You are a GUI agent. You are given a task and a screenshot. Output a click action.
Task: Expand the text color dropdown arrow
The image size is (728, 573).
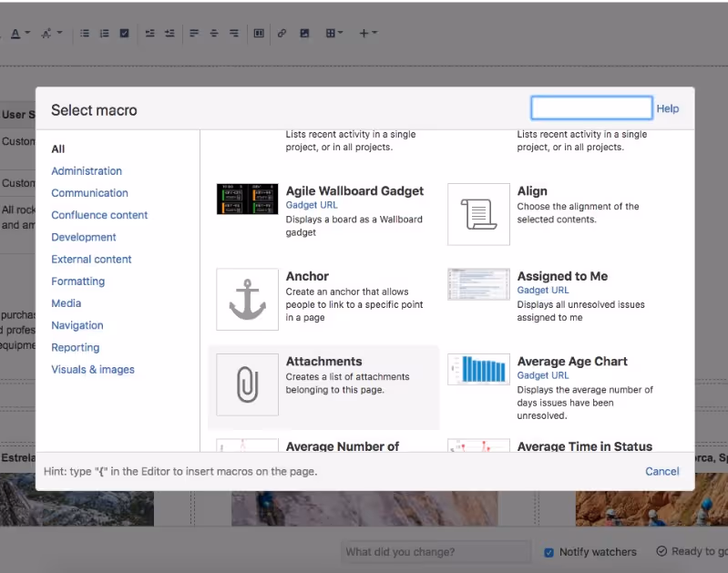click(x=27, y=33)
